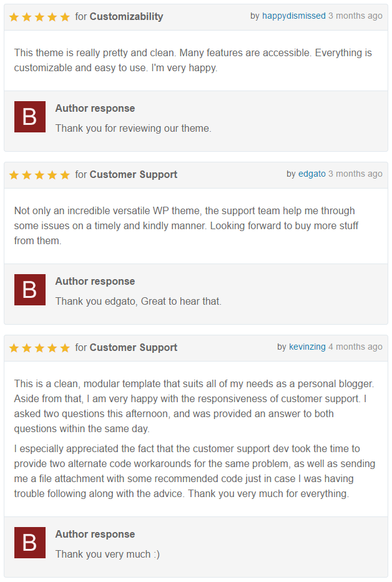Click the Customizability review heading

pos(126,17)
